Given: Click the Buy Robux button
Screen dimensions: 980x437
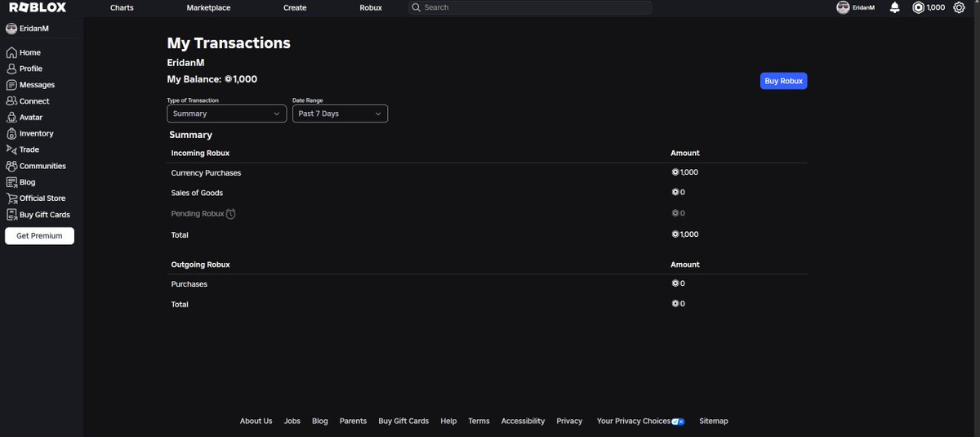Looking at the screenshot, I should 783,81.
